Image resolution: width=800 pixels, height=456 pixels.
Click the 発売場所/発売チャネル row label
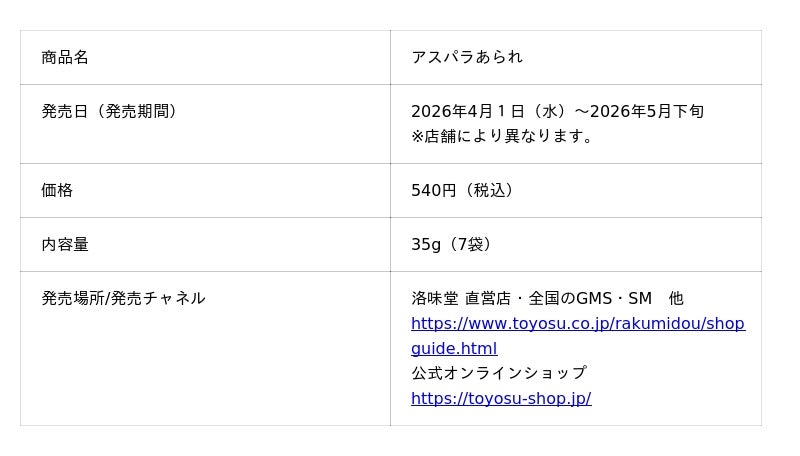(123, 298)
